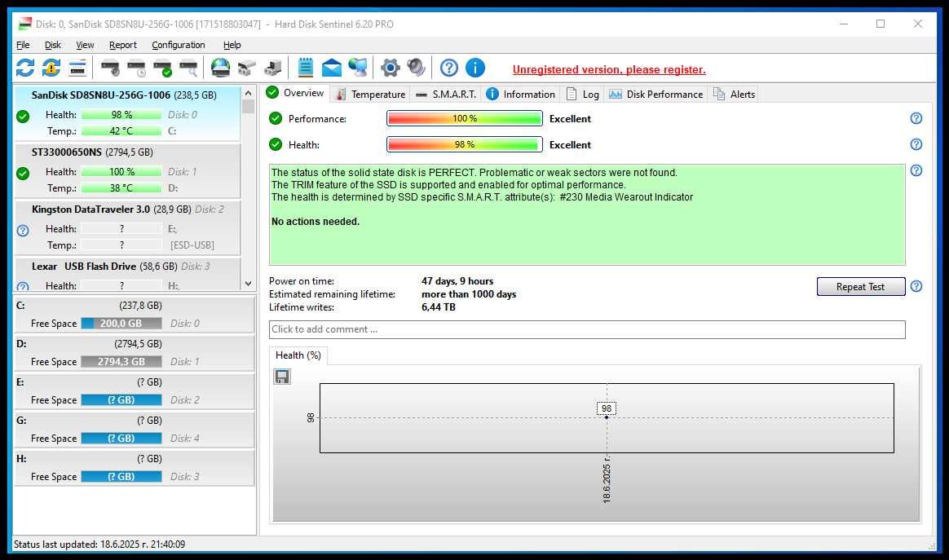Click the 'Status last updated' status bar text
The width and height of the screenshot is (949, 560).
coord(99,545)
